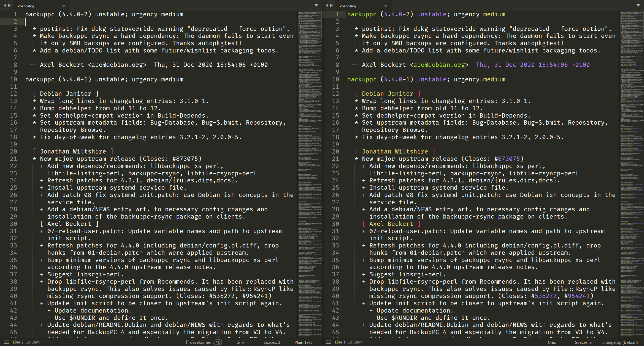Click the left pane's next-tab arrow
The height and width of the screenshot is (346, 644).
10,6
